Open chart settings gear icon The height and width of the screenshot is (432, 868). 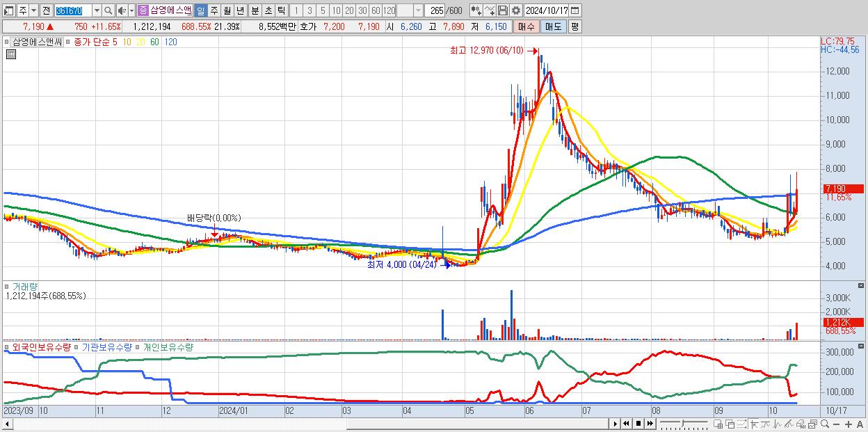516,10
